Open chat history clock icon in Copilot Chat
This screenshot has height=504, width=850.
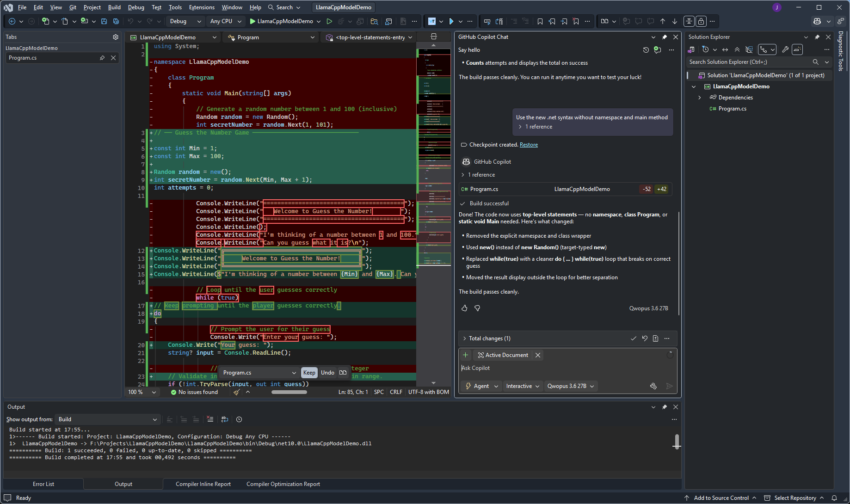(x=646, y=50)
